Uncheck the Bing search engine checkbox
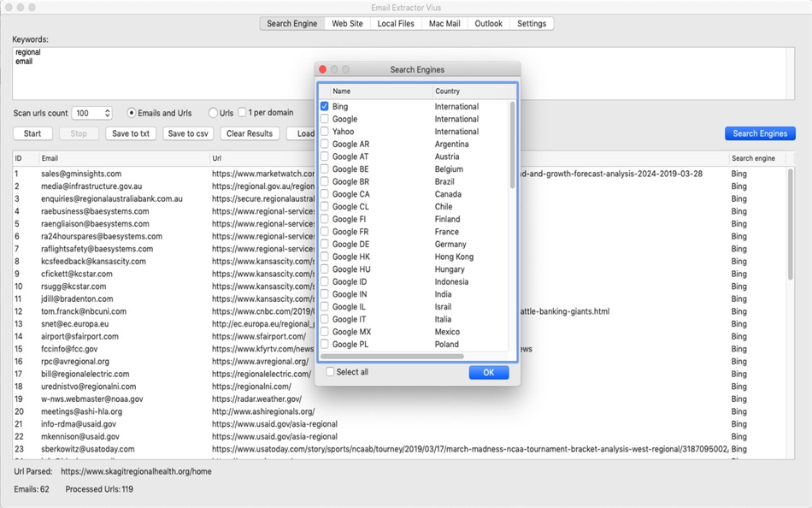The height and width of the screenshot is (508, 812). pos(324,106)
